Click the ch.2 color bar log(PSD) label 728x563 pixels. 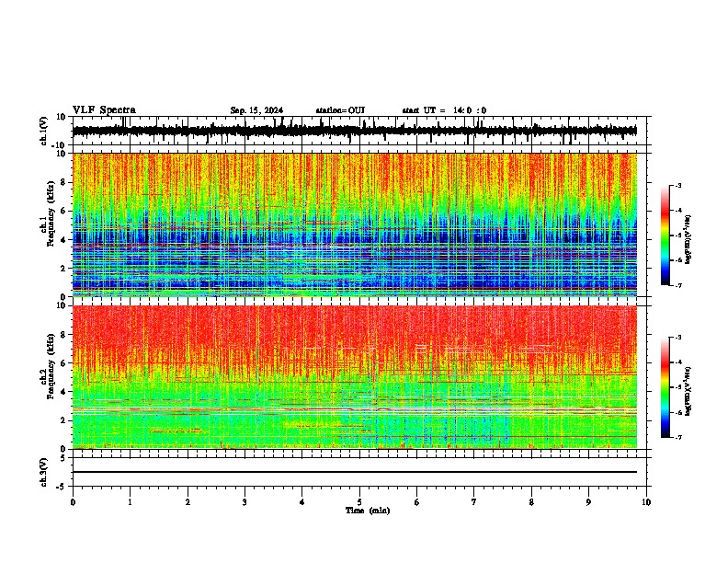click(x=689, y=391)
